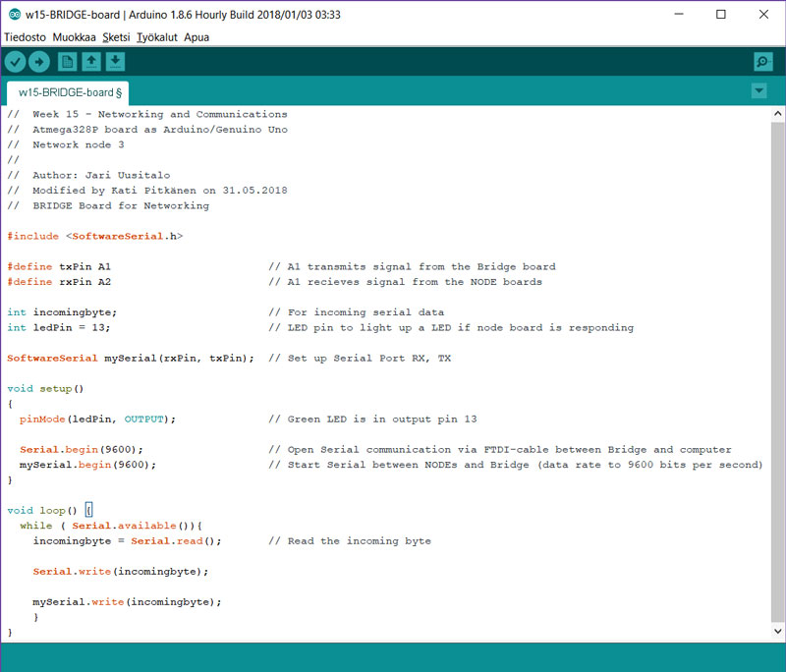
Task: Open the Työkalut menu
Action: [157, 37]
